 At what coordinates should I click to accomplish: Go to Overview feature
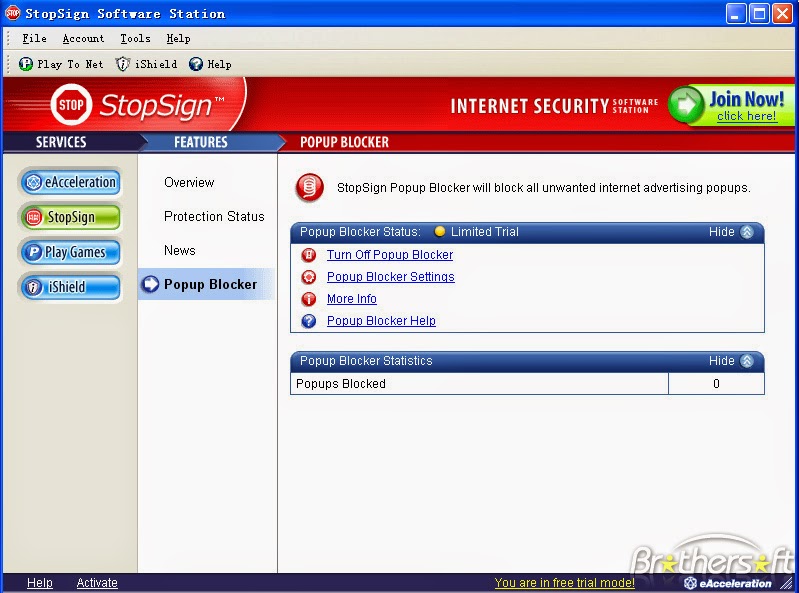[189, 182]
